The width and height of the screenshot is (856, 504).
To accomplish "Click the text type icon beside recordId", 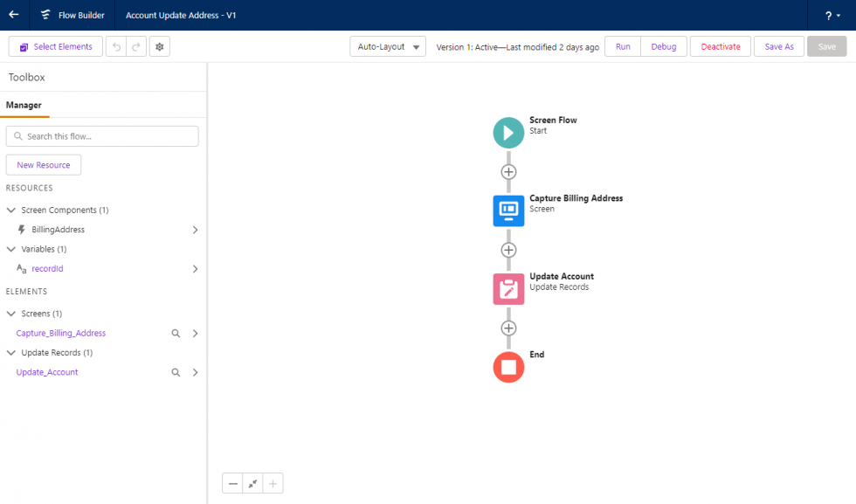I will point(21,269).
